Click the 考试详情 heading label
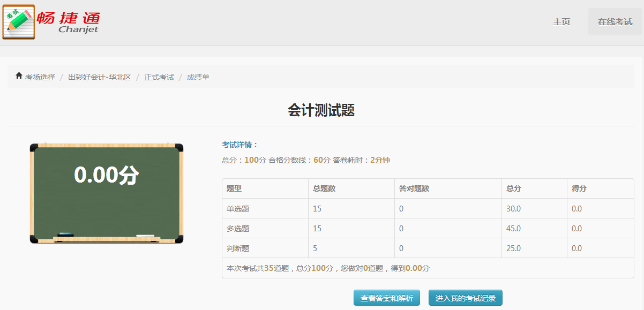 240,145
